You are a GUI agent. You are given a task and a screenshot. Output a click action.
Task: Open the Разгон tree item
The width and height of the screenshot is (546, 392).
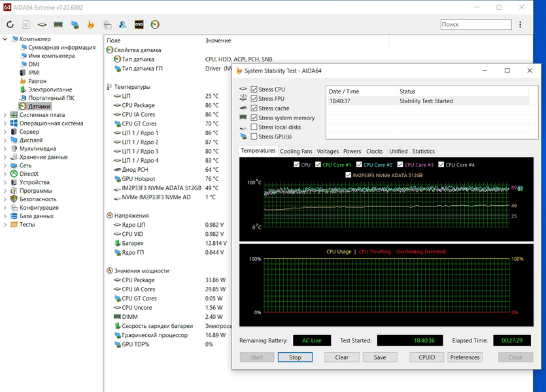(37, 81)
